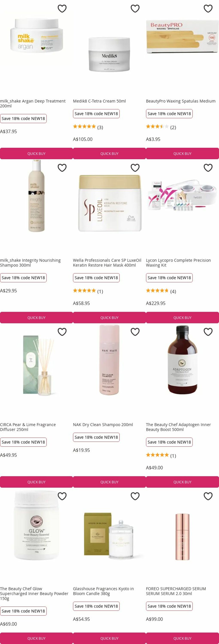Add milk_shake Argan Deep Treatment to wishlist
This screenshot has width=219, height=644.
tap(62, 9)
